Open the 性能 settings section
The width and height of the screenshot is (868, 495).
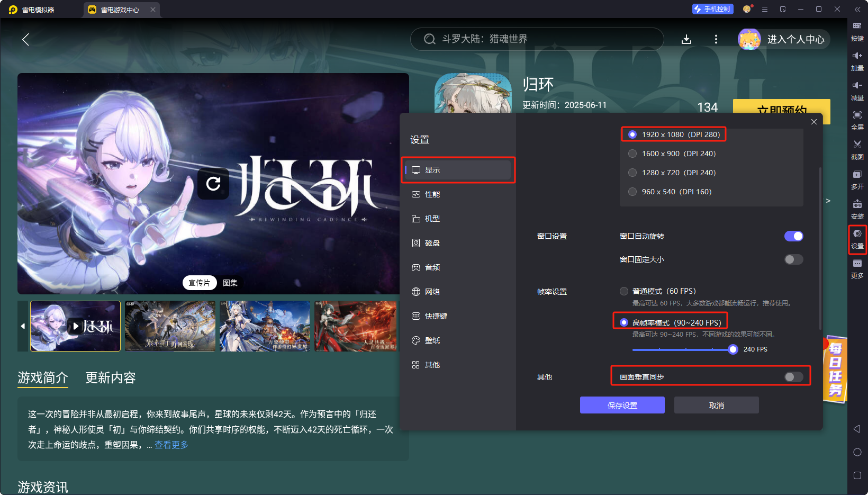[458, 194]
